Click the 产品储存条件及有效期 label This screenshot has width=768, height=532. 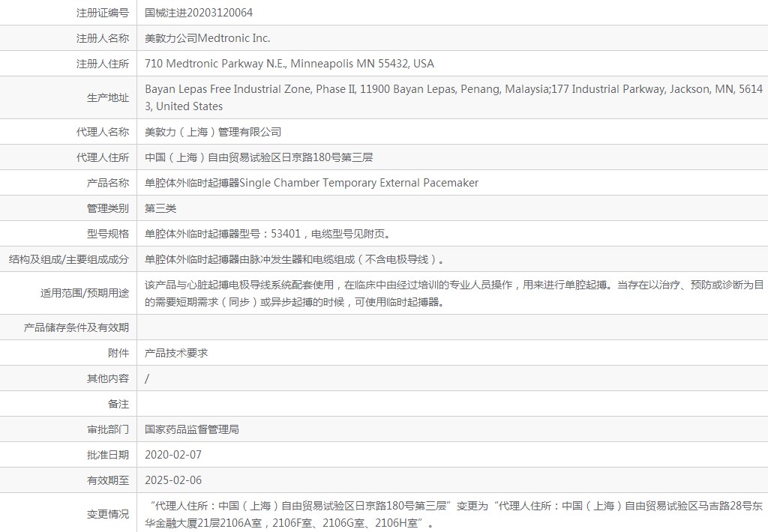coord(76,327)
